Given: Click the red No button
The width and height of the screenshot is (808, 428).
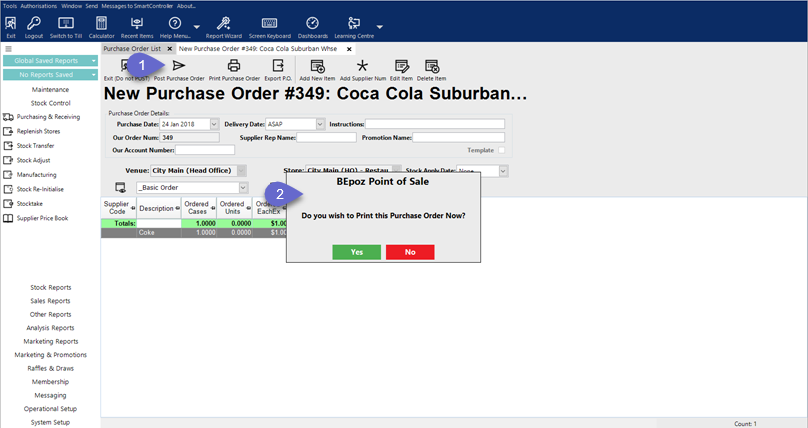Looking at the screenshot, I should click(x=410, y=252).
